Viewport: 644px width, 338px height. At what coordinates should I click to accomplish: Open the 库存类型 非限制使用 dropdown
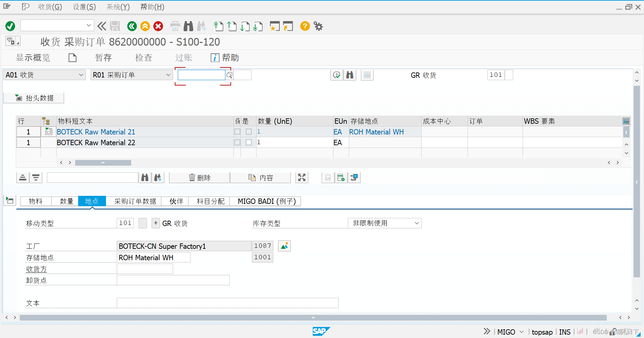point(417,223)
